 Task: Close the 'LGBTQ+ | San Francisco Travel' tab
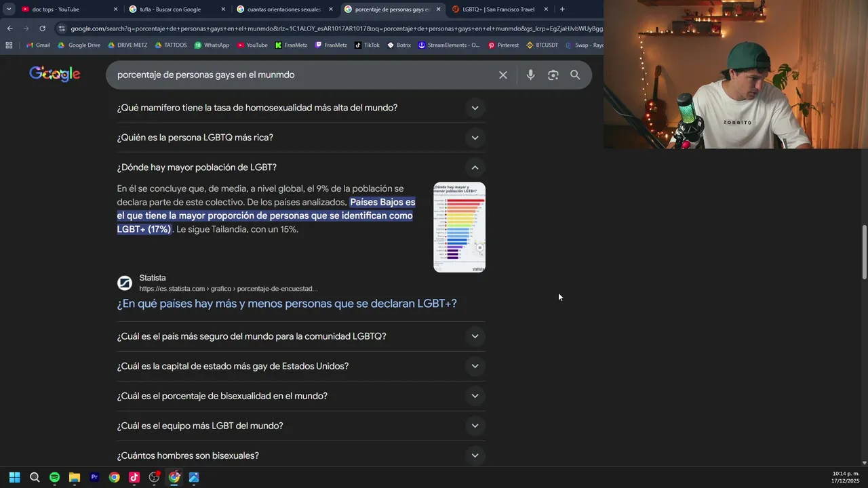[x=546, y=9]
